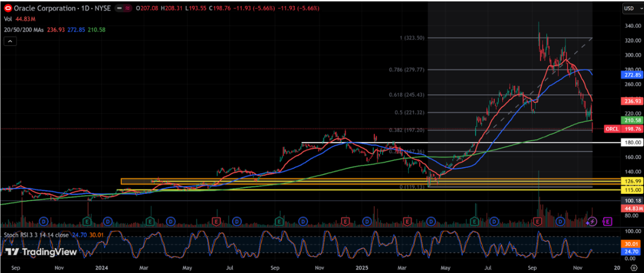Click the ORCL price tag on price axis
The width and height of the screenshot is (644, 273).
pos(612,129)
